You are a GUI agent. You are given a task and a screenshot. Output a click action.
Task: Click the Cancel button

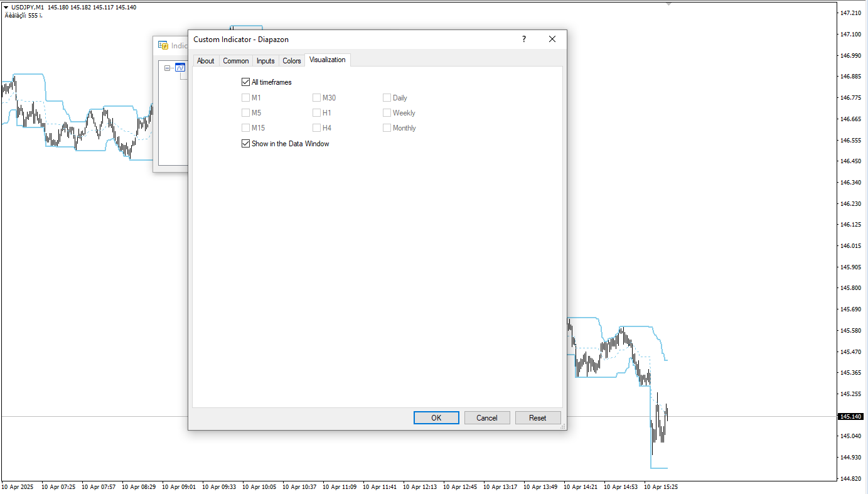(487, 418)
